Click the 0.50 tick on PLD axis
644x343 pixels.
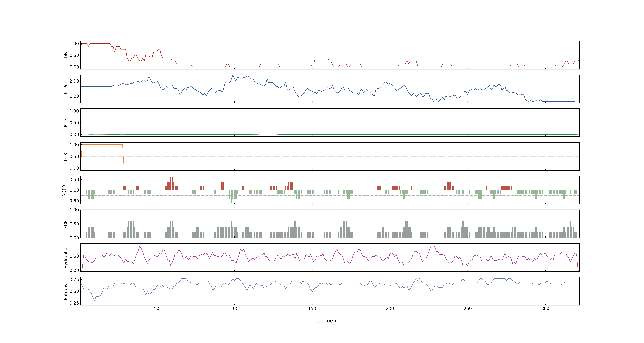(x=74, y=123)
